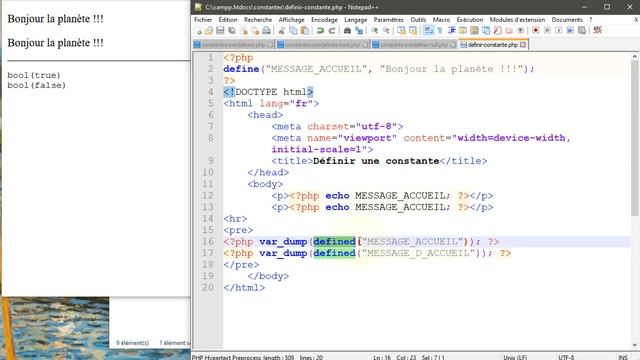The height and width of the screenshot is (360, 640).
Task: Open the Édition menu
Action: click(x=228, y=20)
